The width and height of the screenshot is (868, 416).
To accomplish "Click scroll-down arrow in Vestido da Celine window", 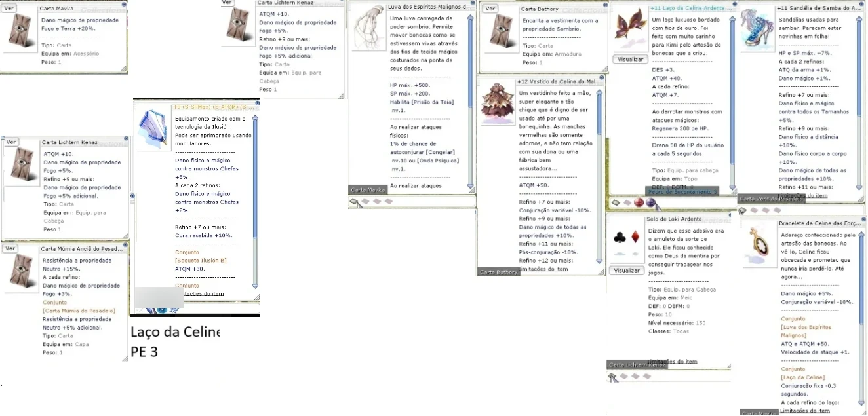I will (599, 260).
